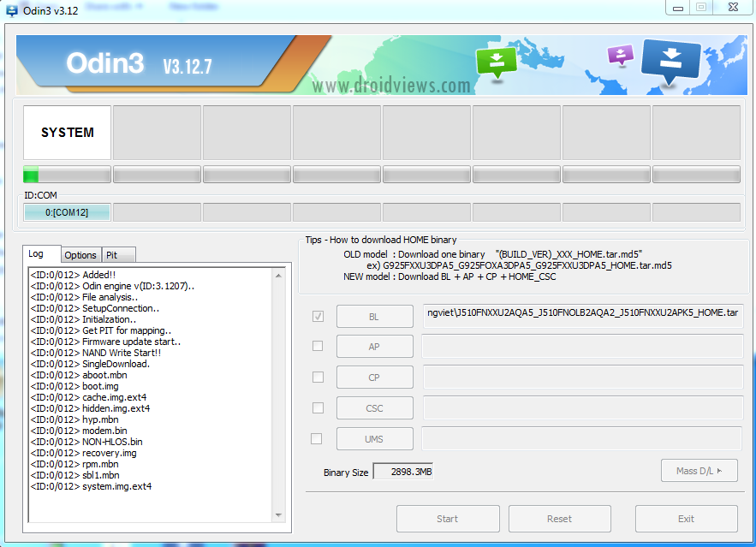Enable the CSC checkbox

[x=318, y=407]
